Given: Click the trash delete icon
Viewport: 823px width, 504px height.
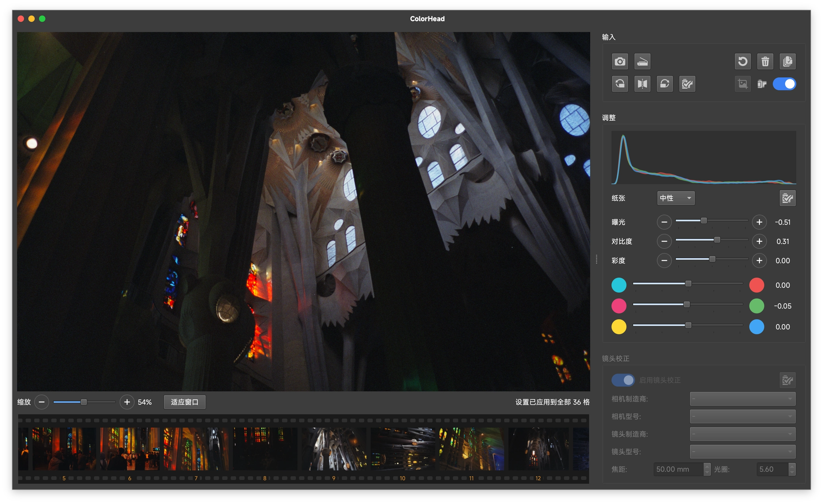Looking at the screenshot, I should (x=765, y=61).
